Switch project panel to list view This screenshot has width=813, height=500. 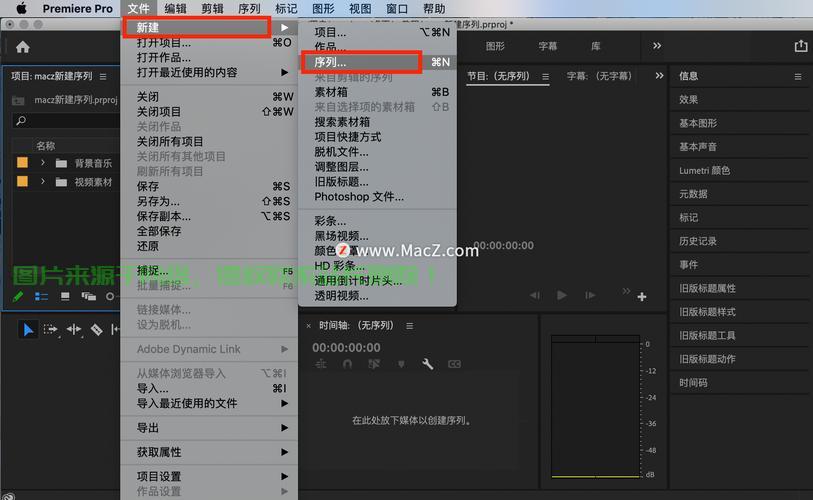click(x=42, y=296)
